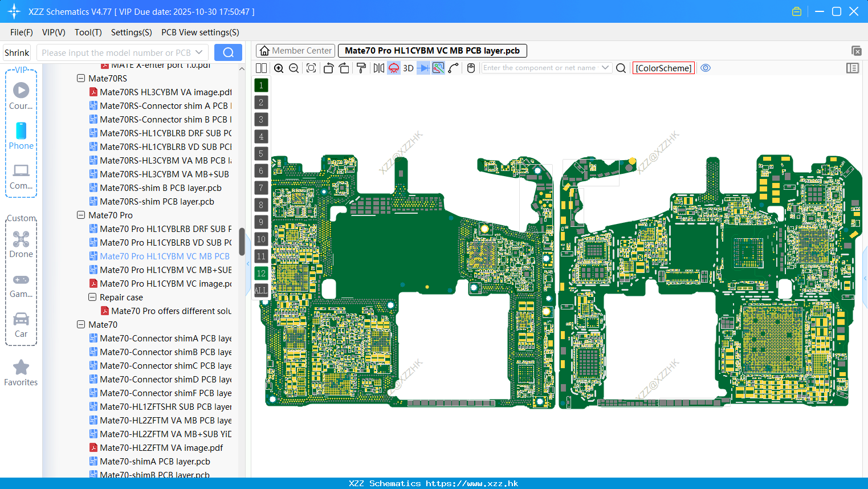Open Mate70RS HL3CYBM VA image.pdf
The image size is (868, 489).
(161, 92)
